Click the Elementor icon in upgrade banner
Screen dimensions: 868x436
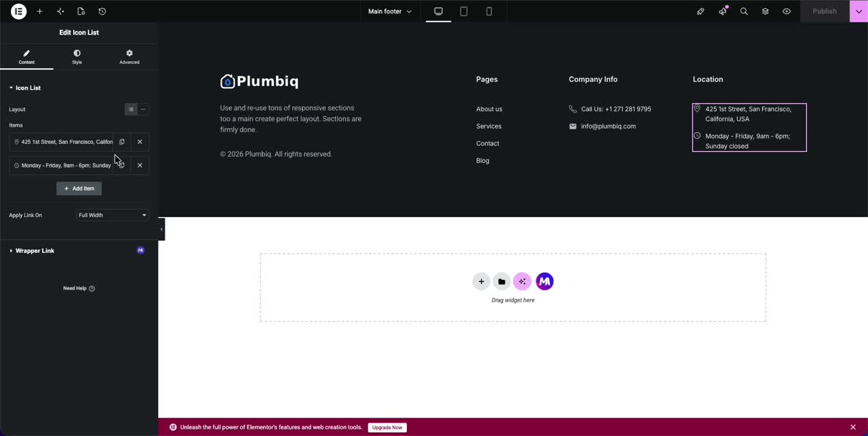173,427
